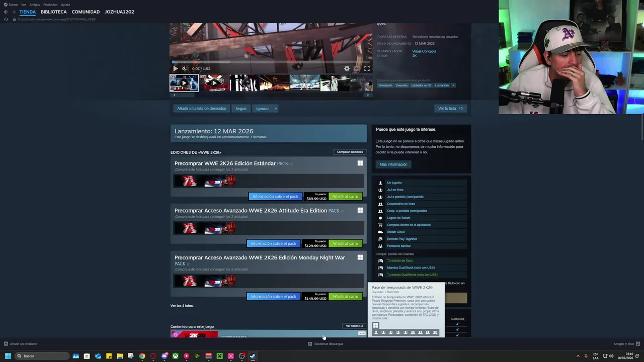Select the second video thumbnail

(214, 83)
